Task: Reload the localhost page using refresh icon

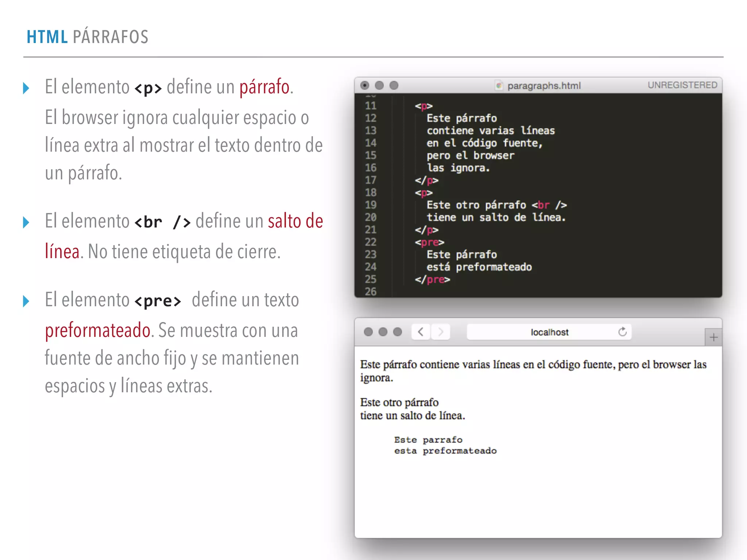Action: (622, 332)
